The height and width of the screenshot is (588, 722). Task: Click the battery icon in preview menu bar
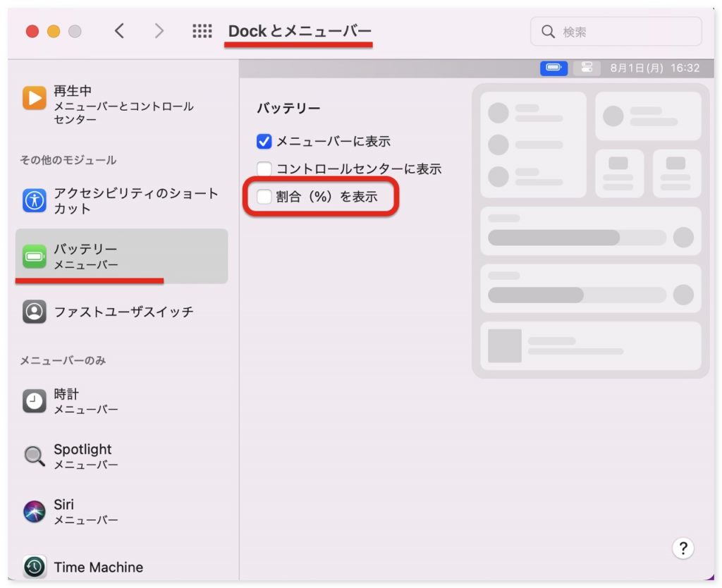tap(553, 68)
